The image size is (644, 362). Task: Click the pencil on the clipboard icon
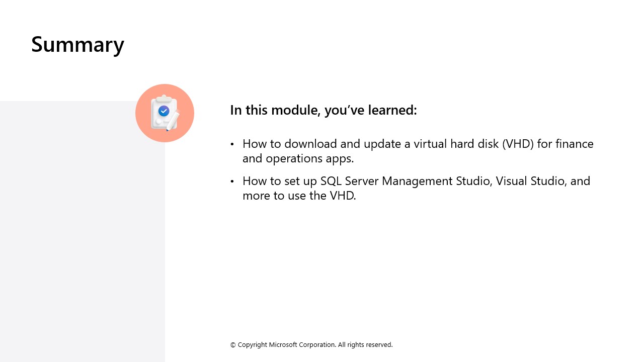point(173,121)
